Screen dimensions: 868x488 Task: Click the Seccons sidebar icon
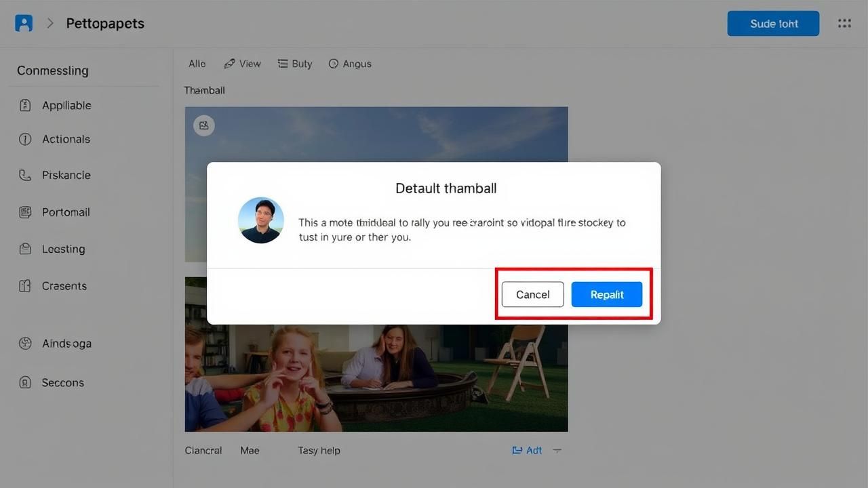point(25,382)
